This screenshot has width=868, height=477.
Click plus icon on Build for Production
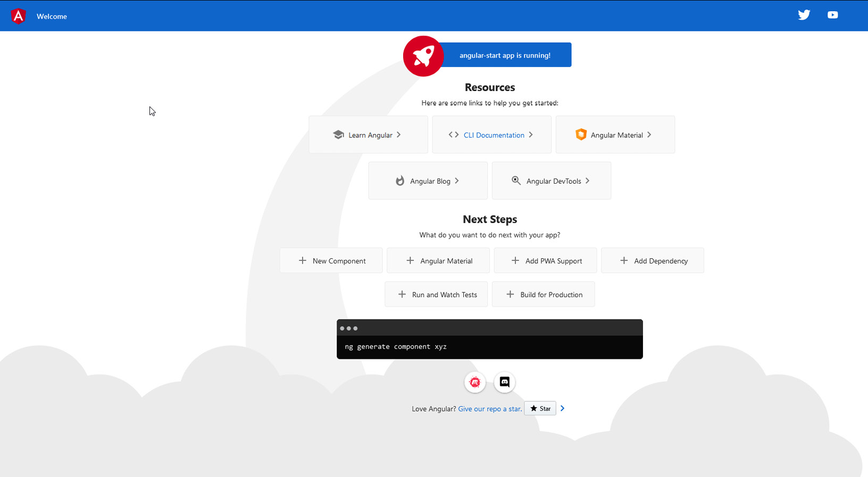pyautogui.click(x=510, y=294)
